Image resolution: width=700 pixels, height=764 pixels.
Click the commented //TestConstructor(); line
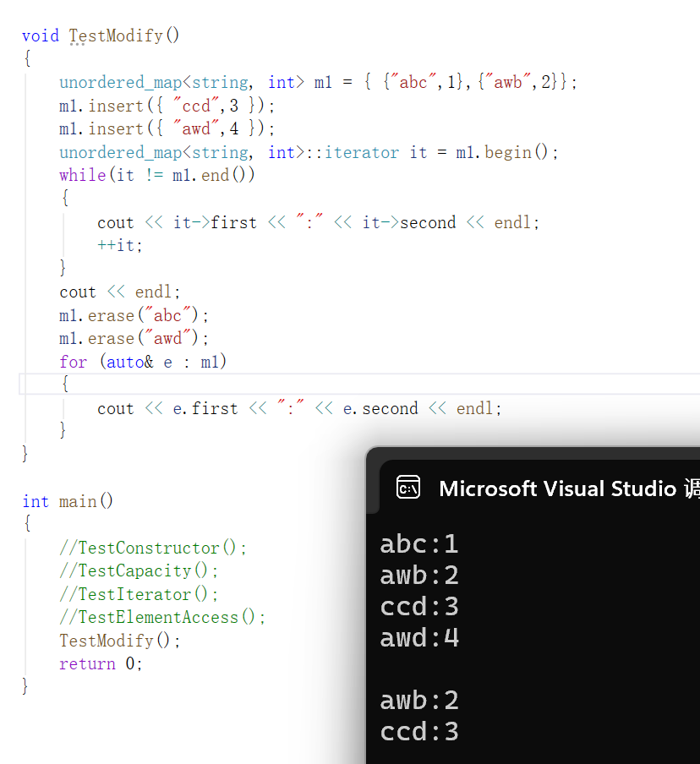click(x=153, y=548)
